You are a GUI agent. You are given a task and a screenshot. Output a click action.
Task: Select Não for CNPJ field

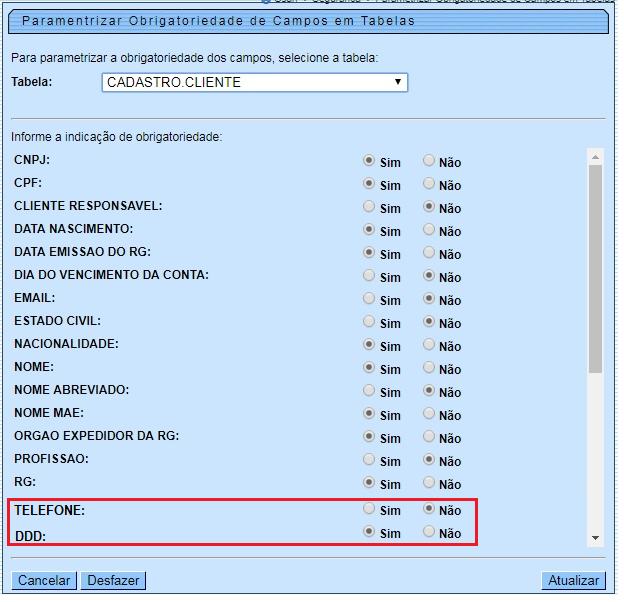click(429, 160)
